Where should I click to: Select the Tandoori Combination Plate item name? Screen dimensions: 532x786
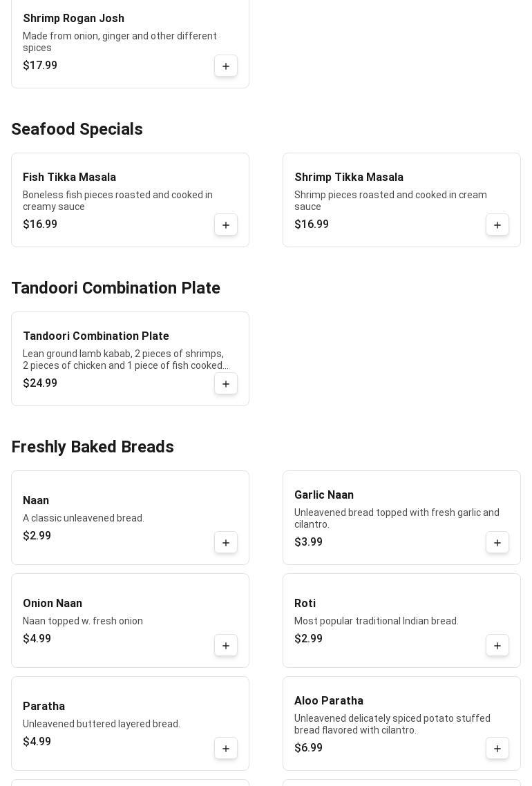(96, 336)
